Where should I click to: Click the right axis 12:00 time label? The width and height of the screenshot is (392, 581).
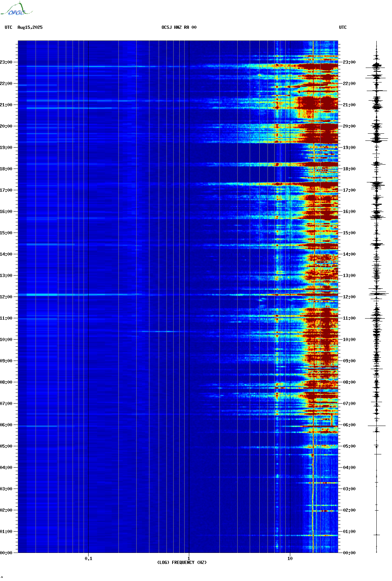click(349, 297)
